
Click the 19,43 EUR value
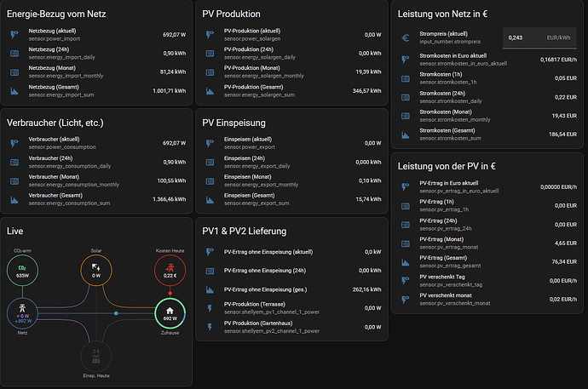pos(564,116)
